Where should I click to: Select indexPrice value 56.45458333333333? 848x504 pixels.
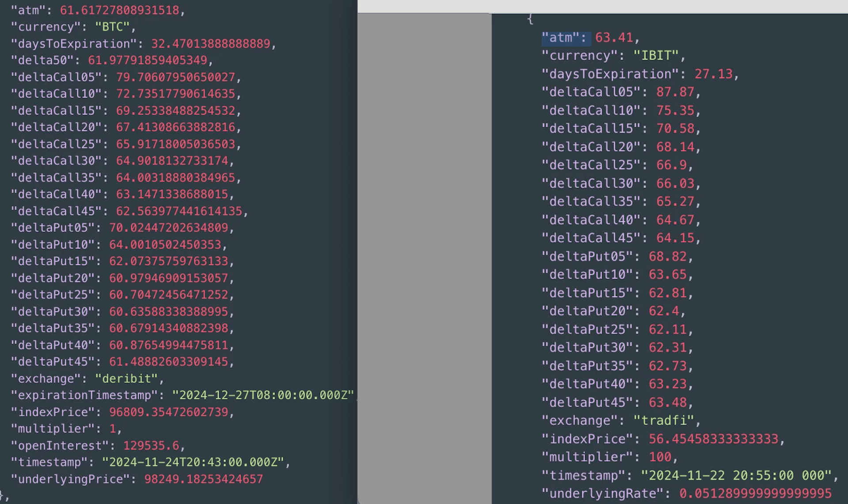[714, 439]
